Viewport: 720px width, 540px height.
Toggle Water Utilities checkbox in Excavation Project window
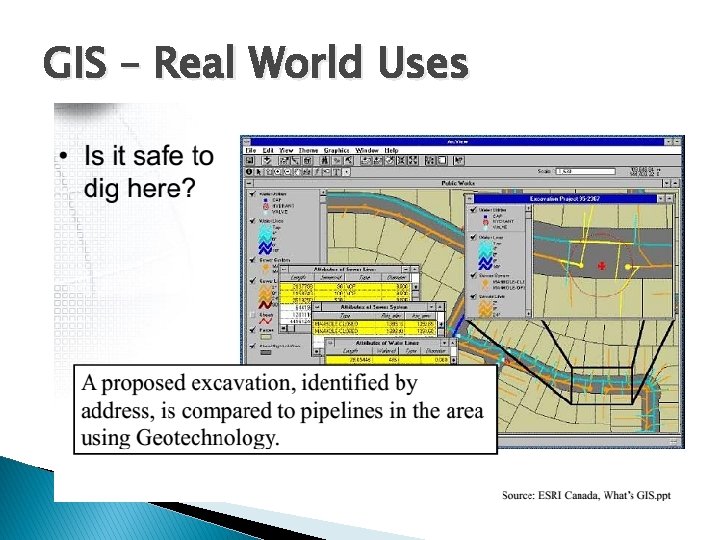(x=473, y=210)
